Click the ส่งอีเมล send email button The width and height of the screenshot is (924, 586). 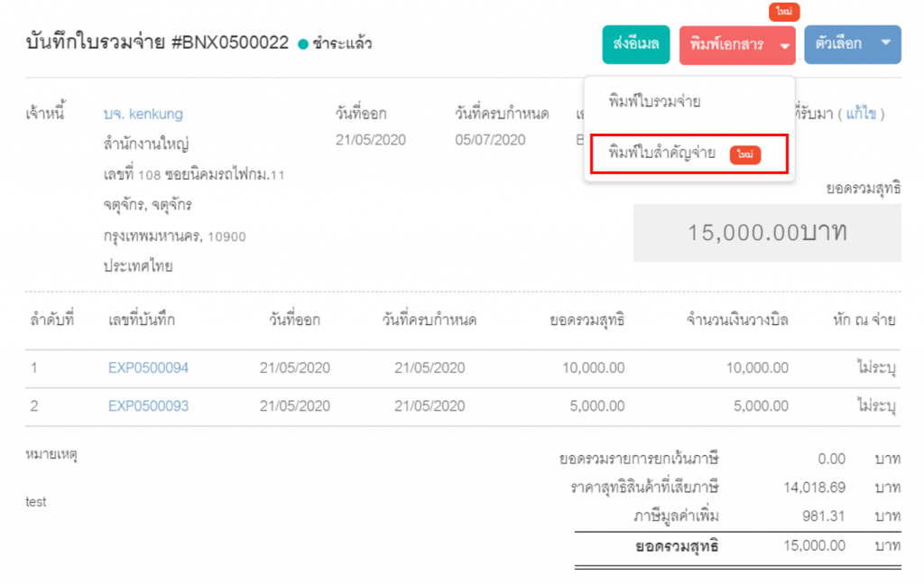click(635, 44)
